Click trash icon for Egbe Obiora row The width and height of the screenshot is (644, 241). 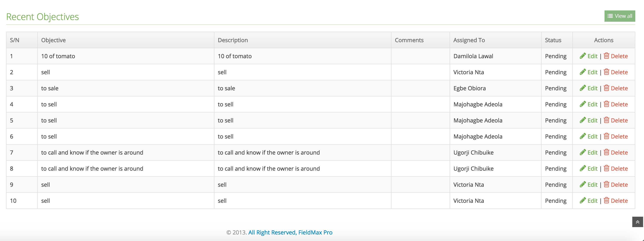[606, 88]
